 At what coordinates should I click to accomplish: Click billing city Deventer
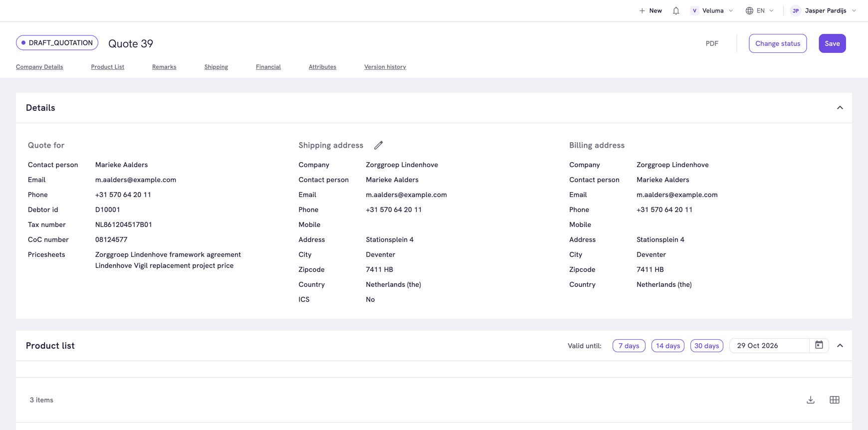click(651, 254)
